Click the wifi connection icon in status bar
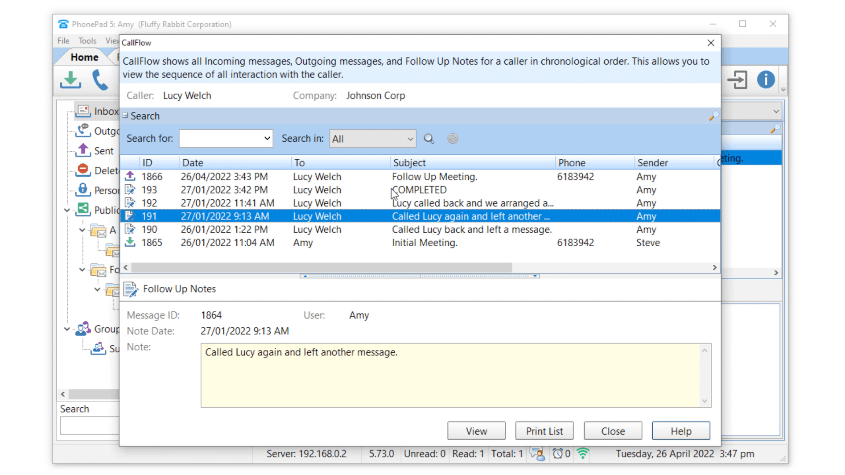The height and width of the screenshot is (475, 845). click(583, 454)
